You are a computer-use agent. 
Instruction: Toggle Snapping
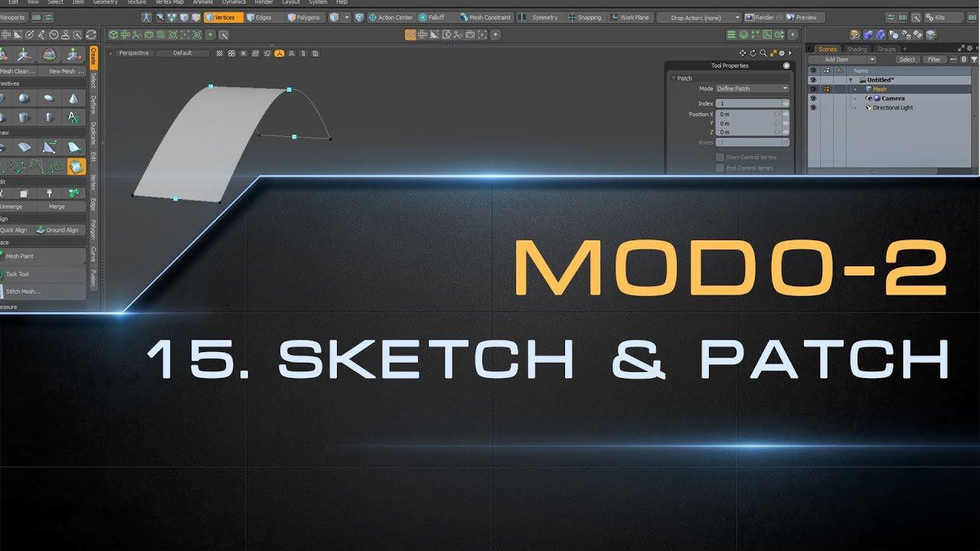click(584, 17)
